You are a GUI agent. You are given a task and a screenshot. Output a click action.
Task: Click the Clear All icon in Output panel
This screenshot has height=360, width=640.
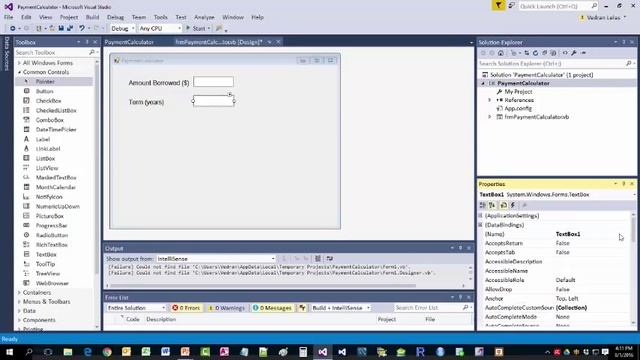[x=318, y=259]
